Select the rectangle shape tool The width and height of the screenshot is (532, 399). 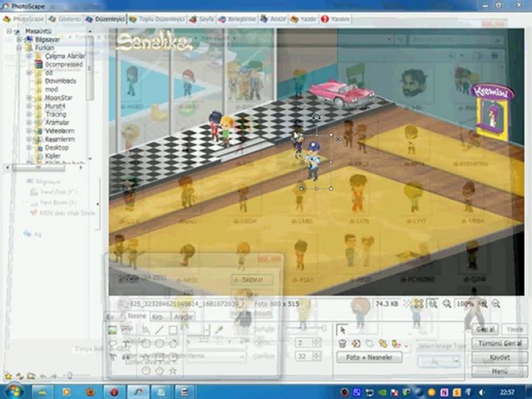pyautogui.click(x=173, y=330)
